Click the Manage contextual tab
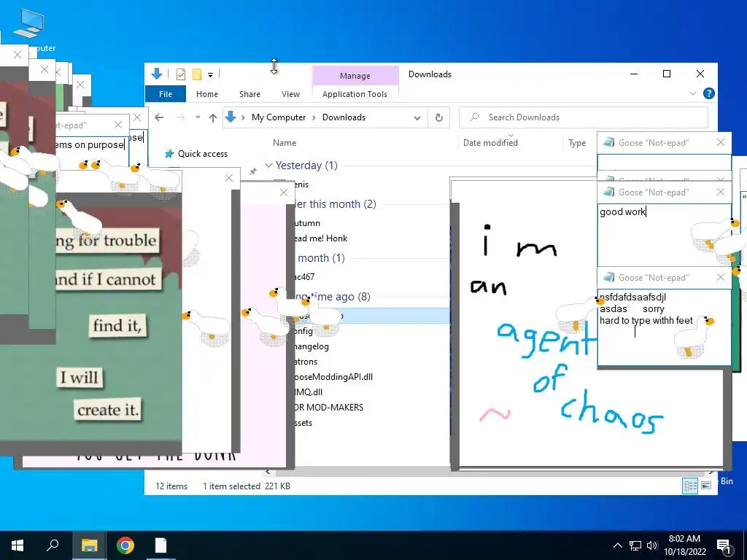Image resolution: width=747 pixels, height=560 pixels. coord(355,76)
